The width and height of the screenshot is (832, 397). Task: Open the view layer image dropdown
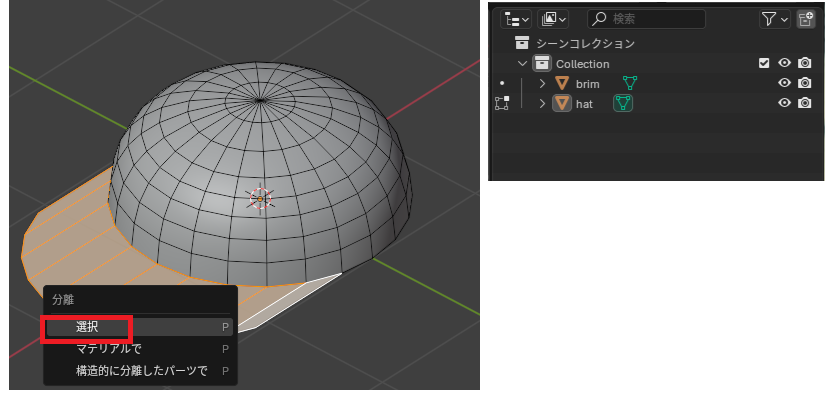(553, 20)
